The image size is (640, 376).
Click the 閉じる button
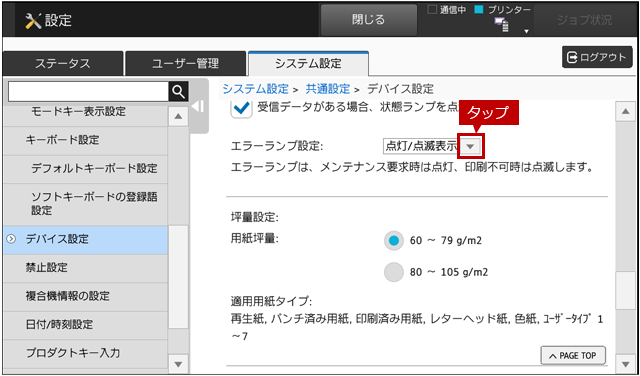tap(369, 20)
